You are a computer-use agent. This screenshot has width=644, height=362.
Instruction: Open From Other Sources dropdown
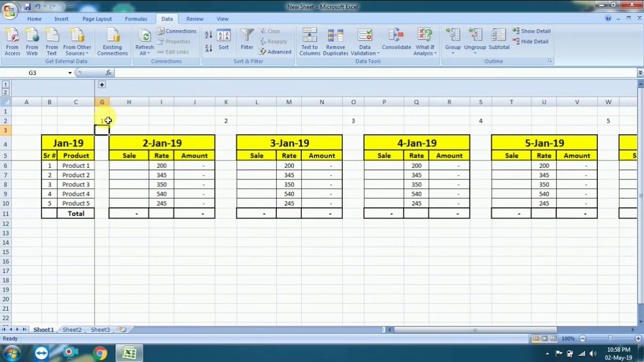77,42
